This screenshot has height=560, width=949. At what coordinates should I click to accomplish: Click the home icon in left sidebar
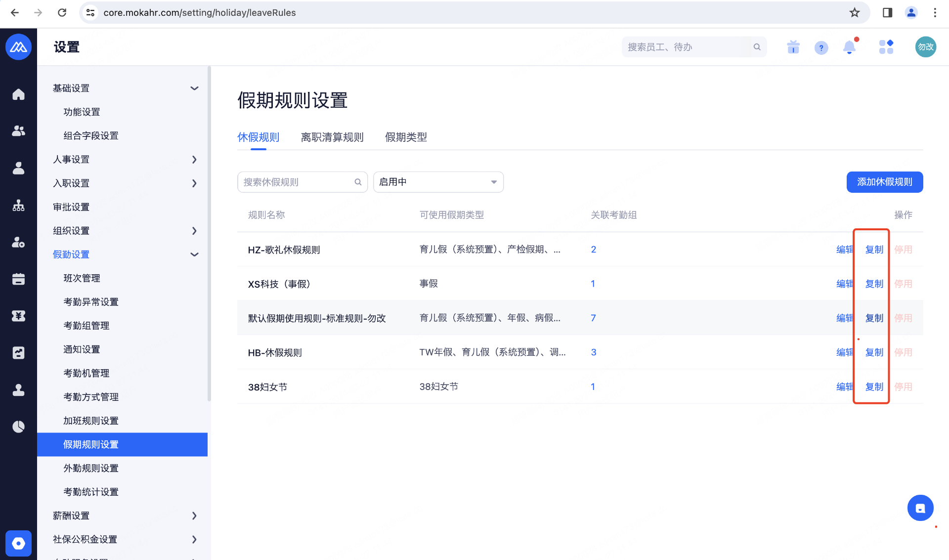[x=18, y=94]
